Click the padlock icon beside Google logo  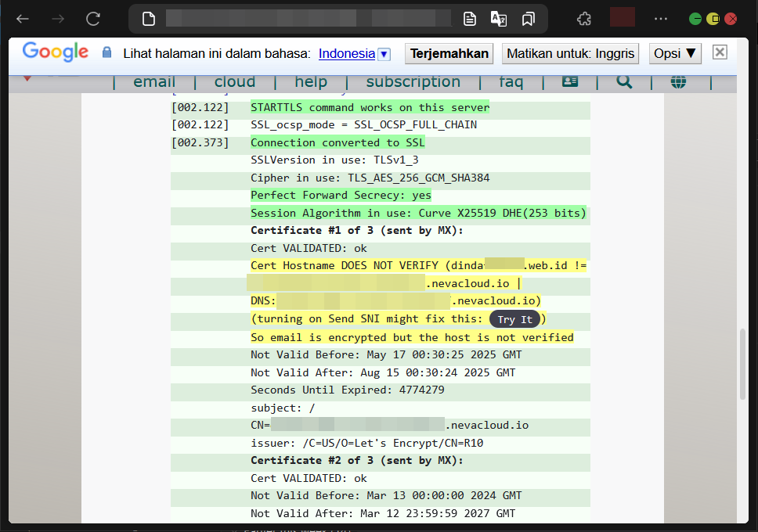click(x=106, y=52)
